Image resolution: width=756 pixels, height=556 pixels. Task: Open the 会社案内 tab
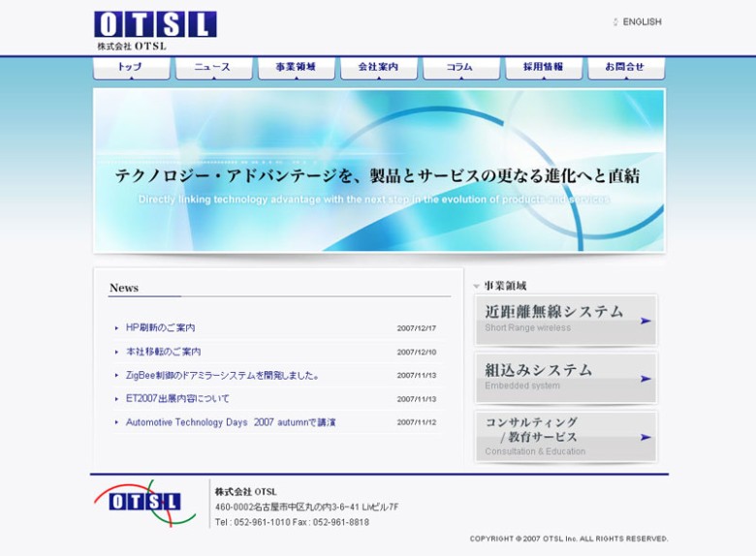(378, 68)
